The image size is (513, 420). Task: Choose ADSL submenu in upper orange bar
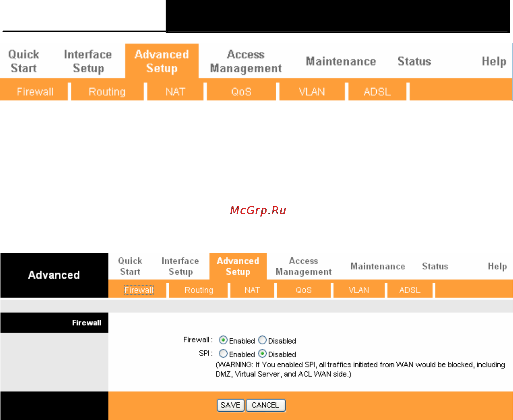click(x=377, y=92)
